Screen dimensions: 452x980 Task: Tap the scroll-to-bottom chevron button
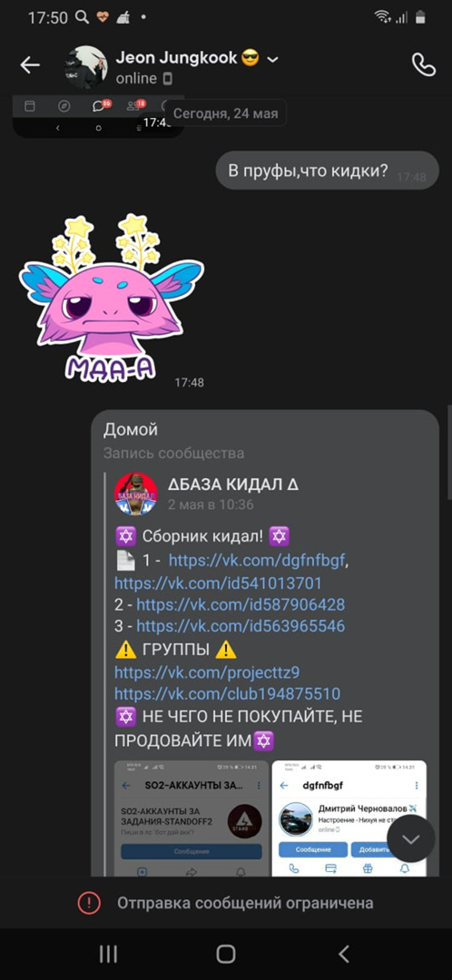tap(411, 838)
